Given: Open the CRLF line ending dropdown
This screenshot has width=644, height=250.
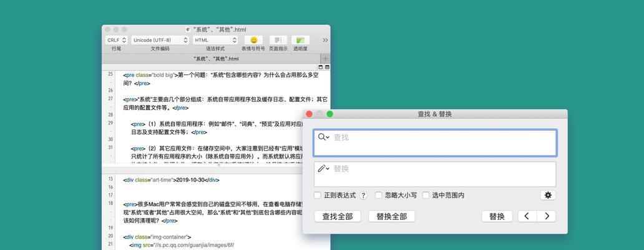Looking at the screenshot, I should point(117,40).
